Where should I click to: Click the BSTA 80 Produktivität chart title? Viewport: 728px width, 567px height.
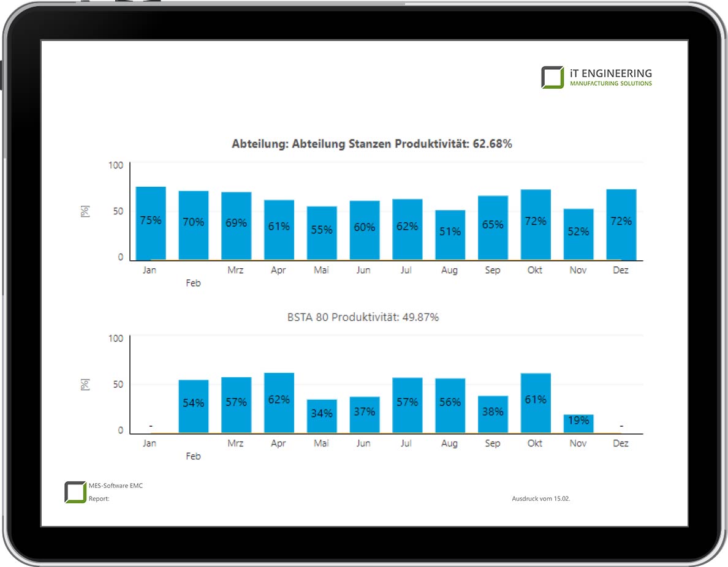point(363,317)
